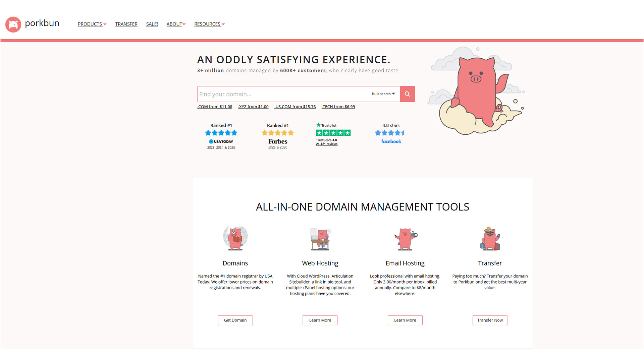Image resolution: width=644 pixels, height=362 pixels.
Task: Click the Trustpilot logo
Action: [x=326, y=125]
